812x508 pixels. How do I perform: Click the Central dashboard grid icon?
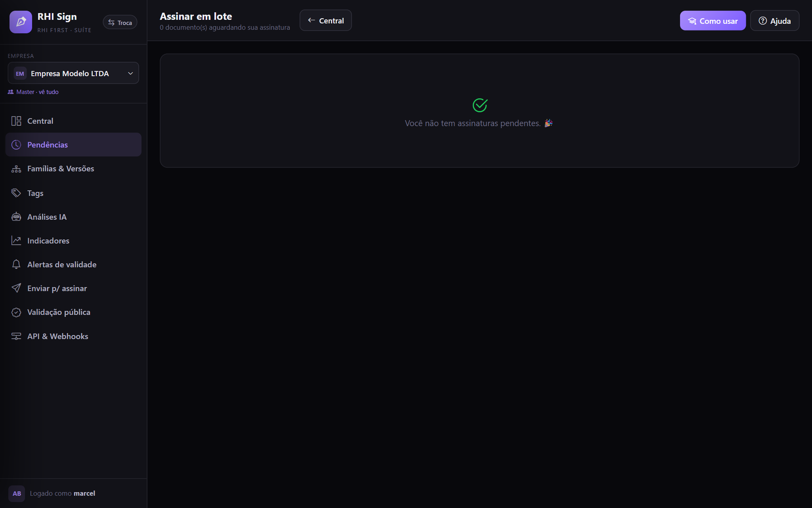coord(16,121)
